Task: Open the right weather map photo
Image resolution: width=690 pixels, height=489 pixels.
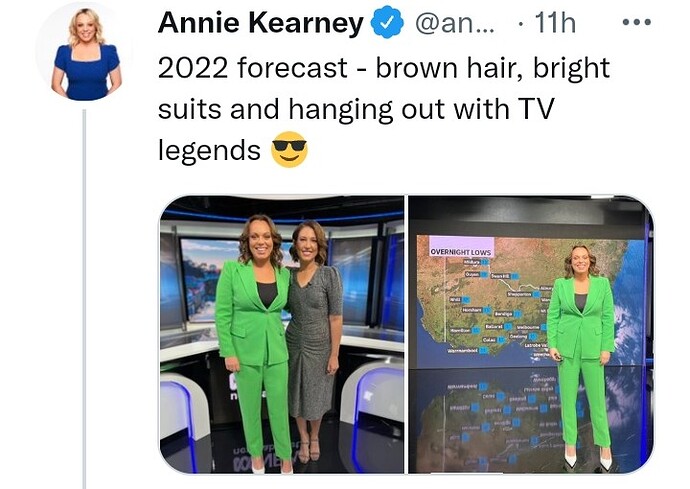Action: (531, 335)
